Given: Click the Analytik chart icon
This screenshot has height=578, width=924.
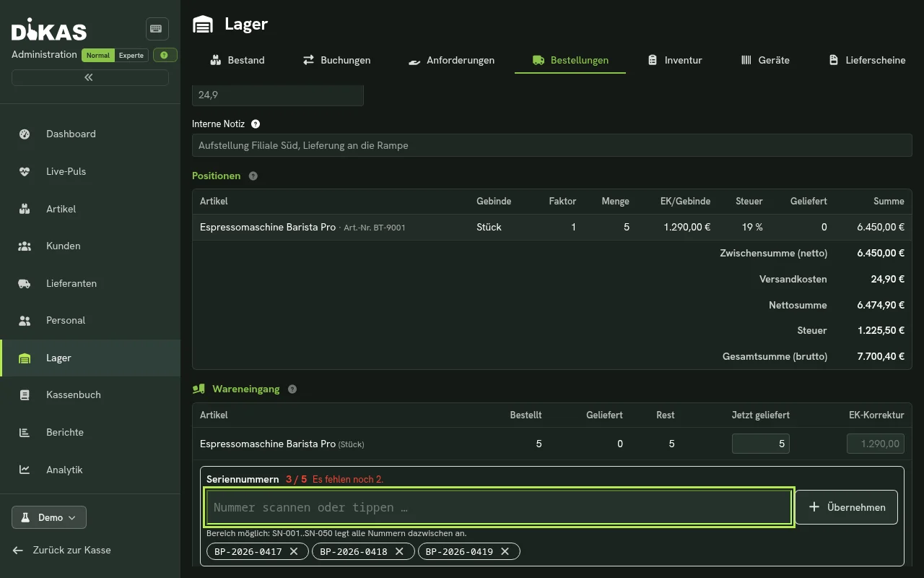Looking at the screenshot, I should (x=25, y=470).
